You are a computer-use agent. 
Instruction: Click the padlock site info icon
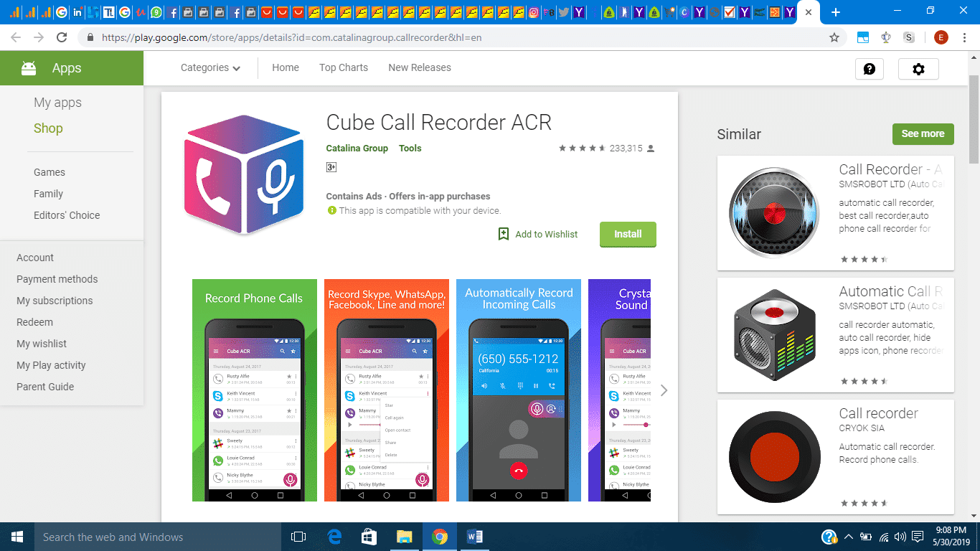[90, 37]
